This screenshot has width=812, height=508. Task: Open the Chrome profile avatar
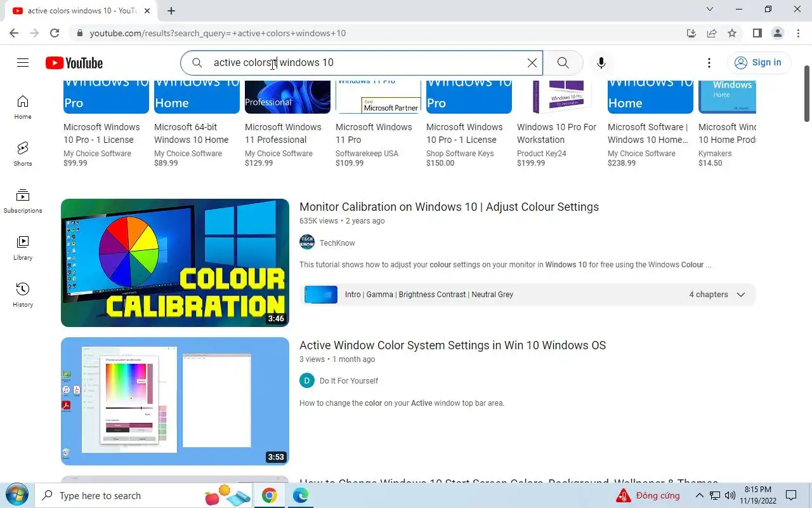point(777,33)
